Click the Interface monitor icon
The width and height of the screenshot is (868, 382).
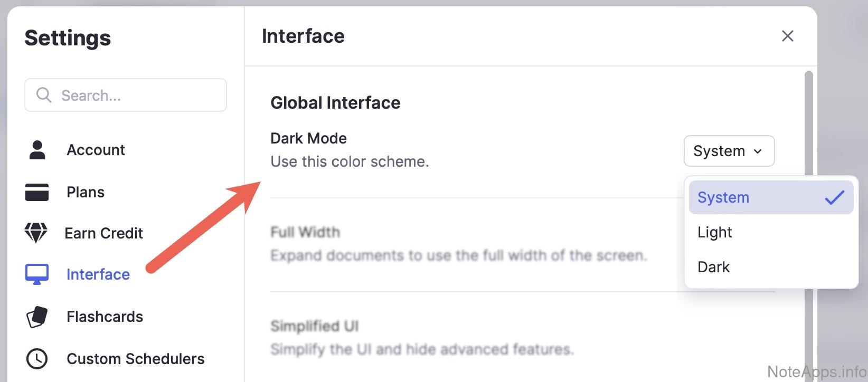pos(37,274)
